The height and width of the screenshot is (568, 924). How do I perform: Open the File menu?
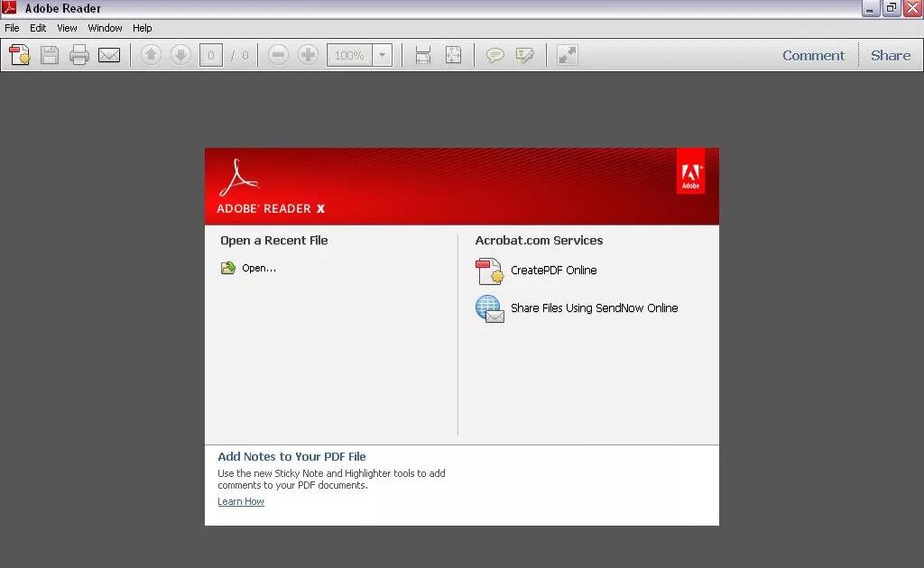coord(12,28)
